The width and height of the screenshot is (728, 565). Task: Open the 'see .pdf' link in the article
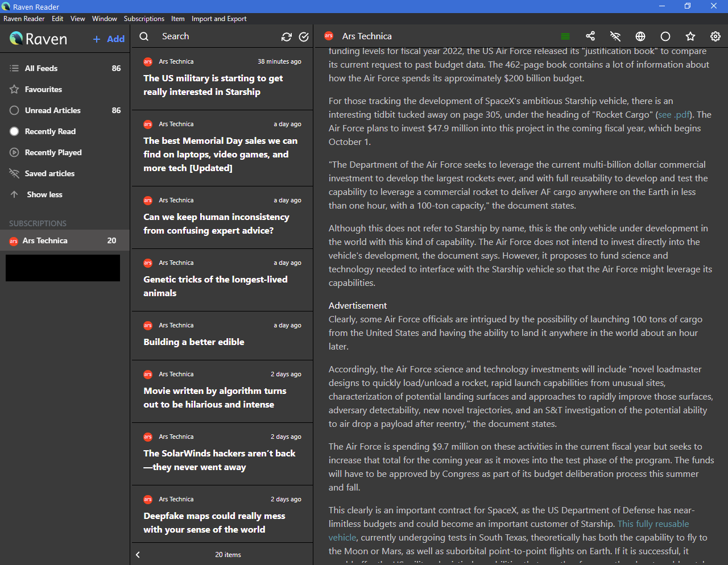click(x=674, y=114)
